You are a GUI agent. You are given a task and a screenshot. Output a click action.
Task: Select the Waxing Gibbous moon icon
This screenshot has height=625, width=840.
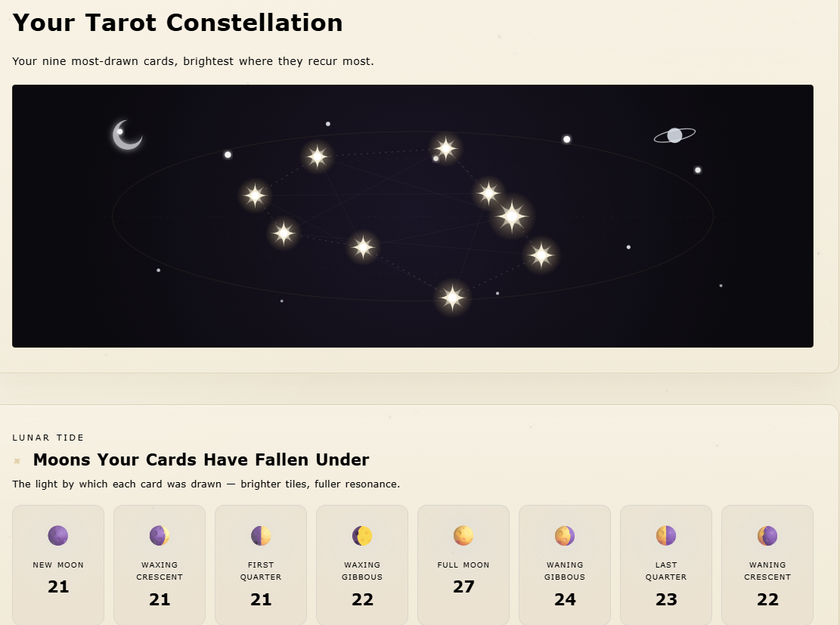pyautogui.click(x=362, y=536)
